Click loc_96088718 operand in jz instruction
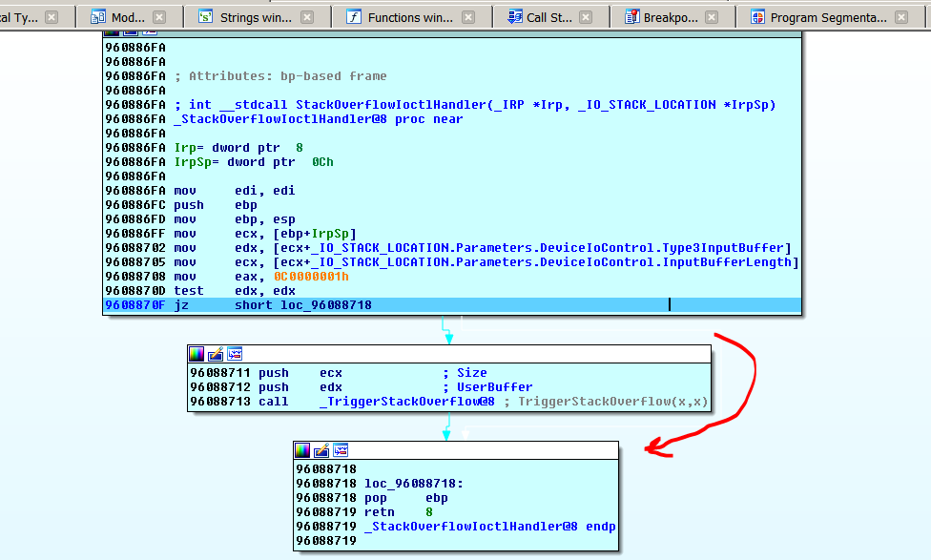The height and width of the screenshot is (560, 931). pos(303,305)
